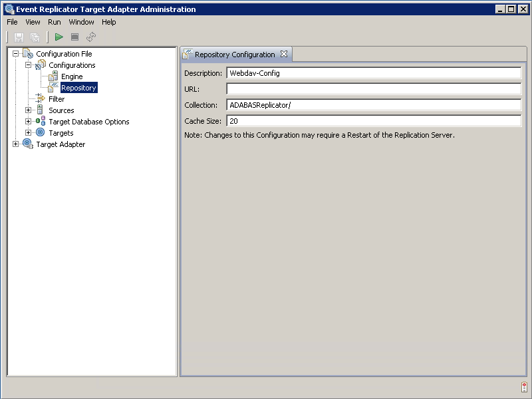Collapse the Configurations tree node

29,65
